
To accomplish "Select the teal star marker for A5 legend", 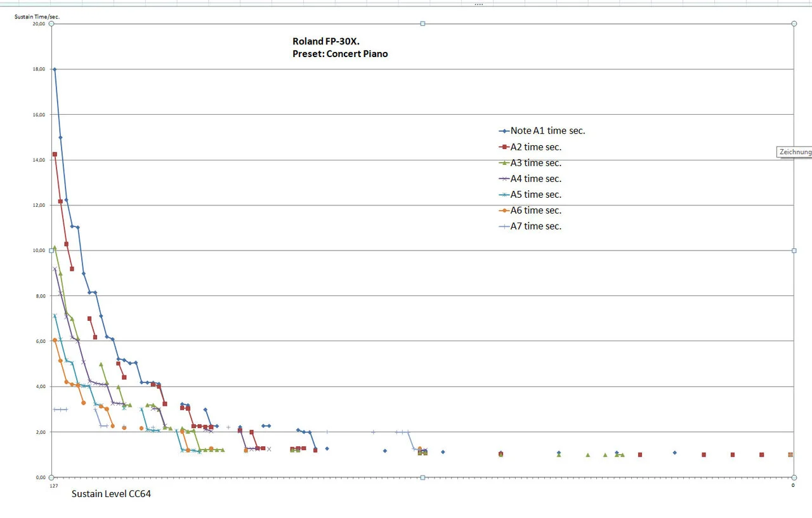I will click(x=504, y=195).
